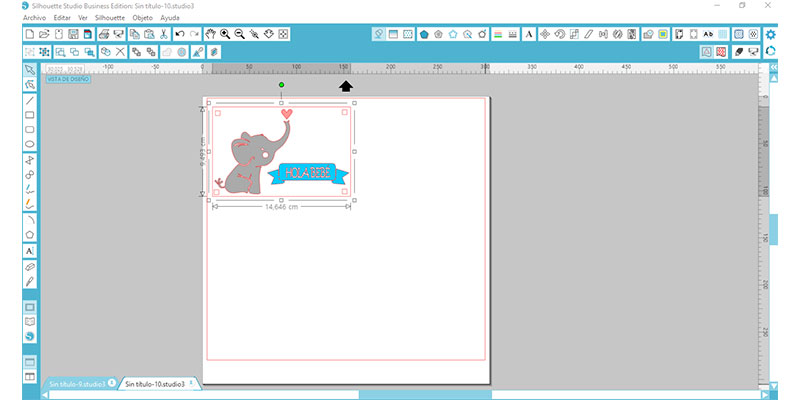Screen dimensions: 800x400
Task: Click the HOLA BEBÉ banner on canvas
Action: [308, 173]
